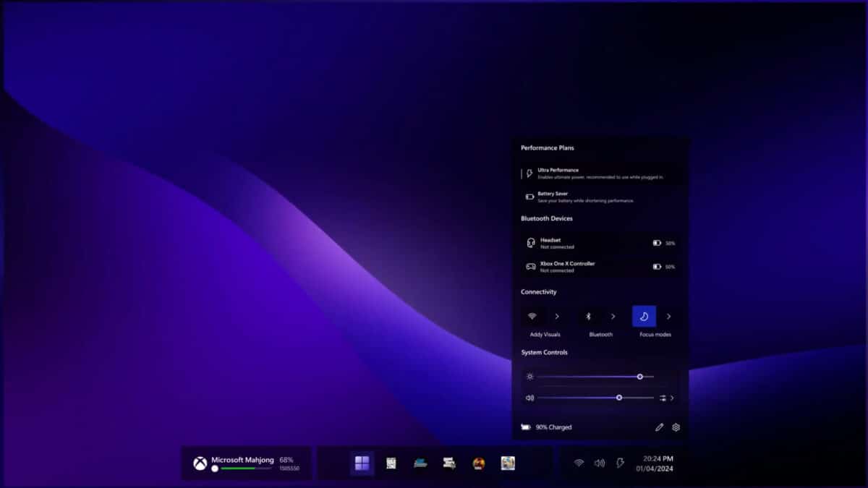The height and width of the screenshot is (488, 868).
Task: Click the Battery Saver icon
Action: click(529, 196)
